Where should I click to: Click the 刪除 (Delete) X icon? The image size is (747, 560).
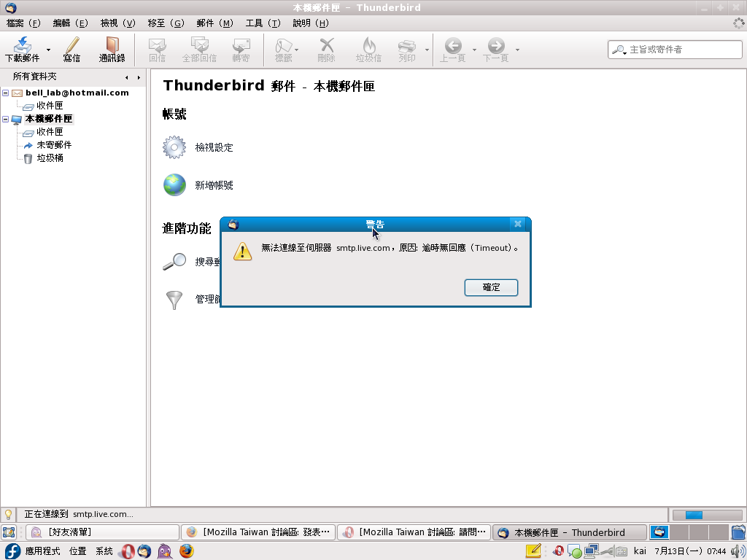[x=326, y=49]
